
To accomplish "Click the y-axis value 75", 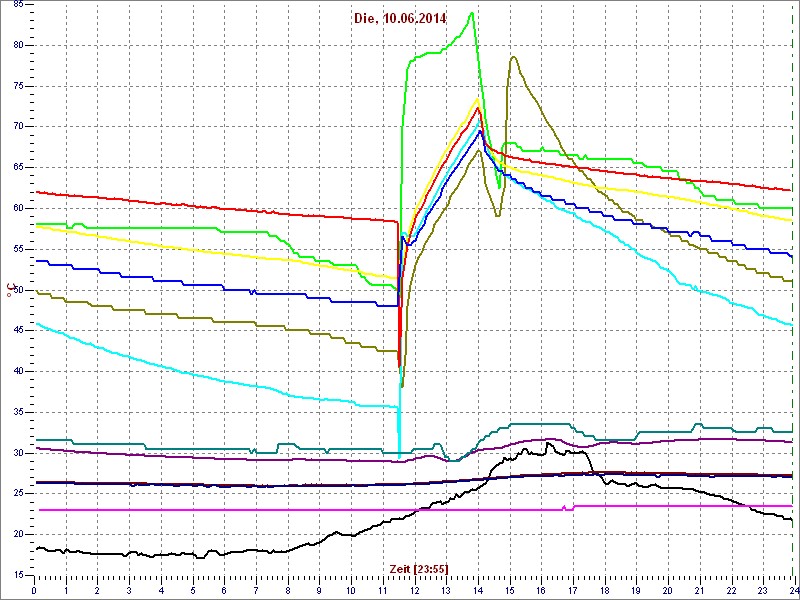I will click(x=16, y=86).
